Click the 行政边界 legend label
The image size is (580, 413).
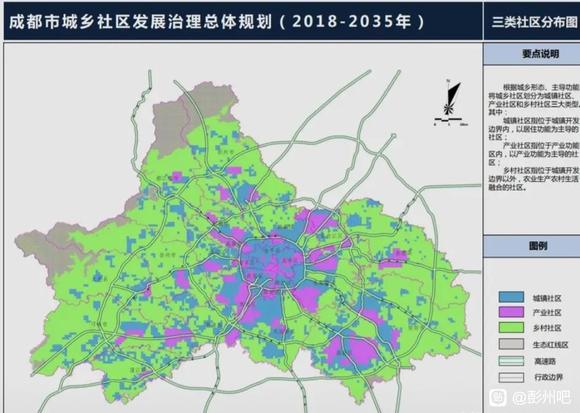click(549, 378)
